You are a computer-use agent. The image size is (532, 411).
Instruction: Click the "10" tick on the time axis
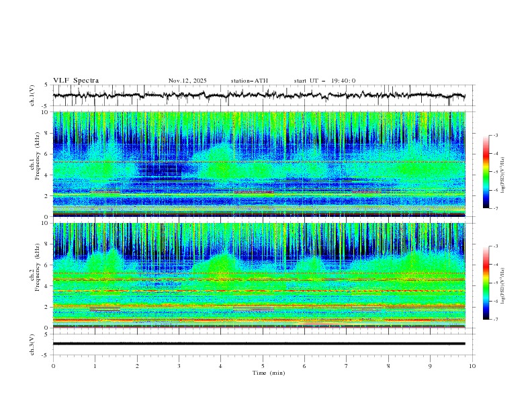coord(472,366)
